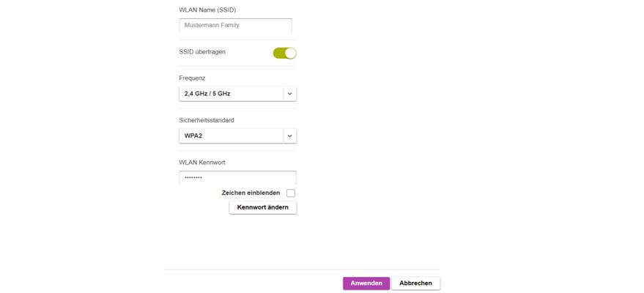This screenshot has width=644, height=293.
Task: Click the purple Anwenden button
Action: click(x=366, y=283)
